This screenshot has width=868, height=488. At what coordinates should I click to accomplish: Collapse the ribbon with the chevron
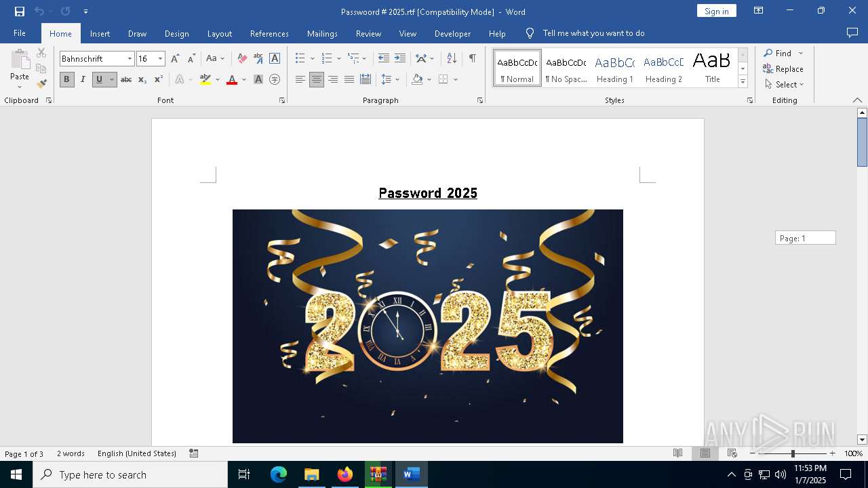point(857,100)
